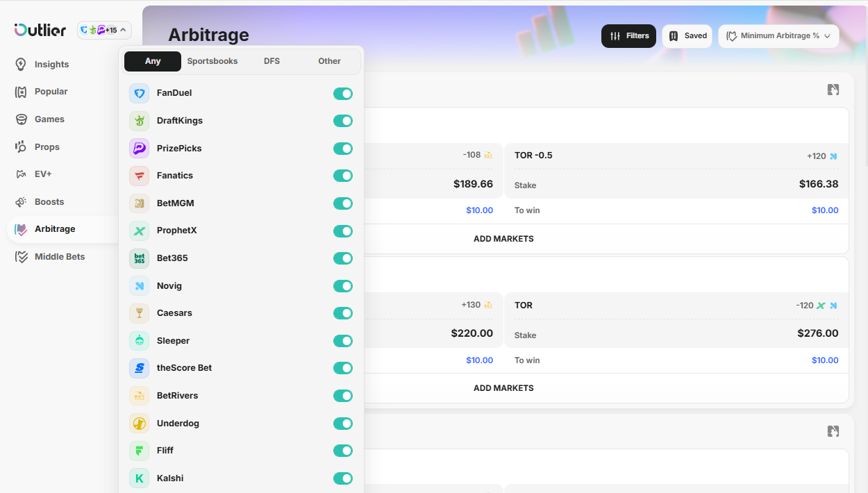The width and height of the screenshot is (868, 493).
Task: Click the BetMGM logo icon
Action: coord(140,203)
